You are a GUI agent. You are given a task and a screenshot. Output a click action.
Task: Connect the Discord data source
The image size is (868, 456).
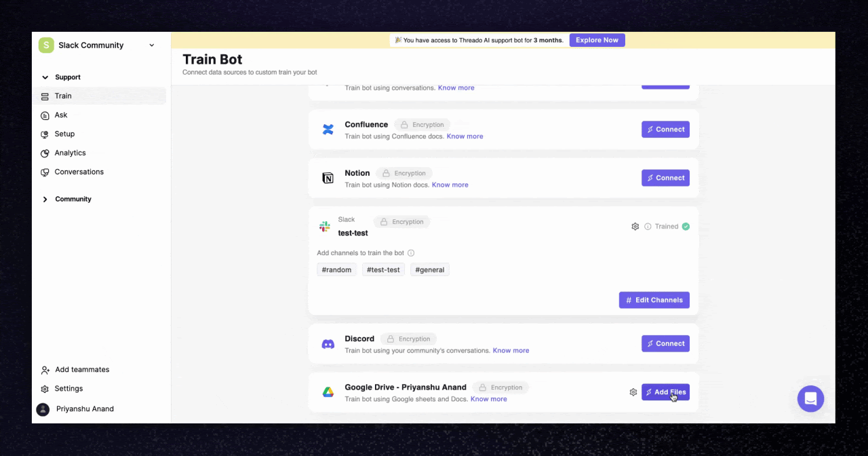click(665, 343)
